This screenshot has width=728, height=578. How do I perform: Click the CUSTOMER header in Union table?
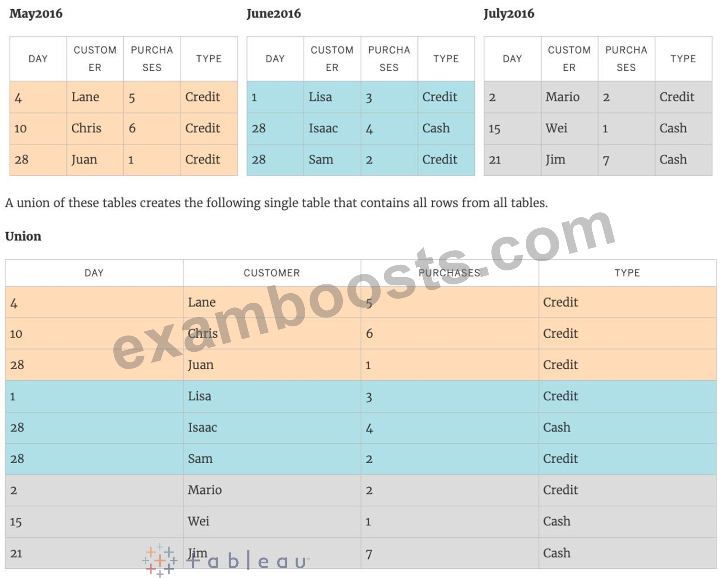coord(272,273)
